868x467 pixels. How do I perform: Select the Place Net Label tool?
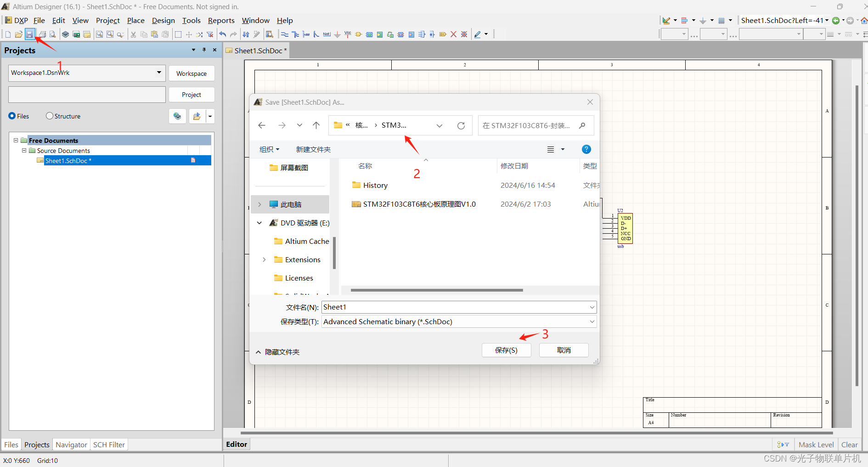[x=327, y=34]
